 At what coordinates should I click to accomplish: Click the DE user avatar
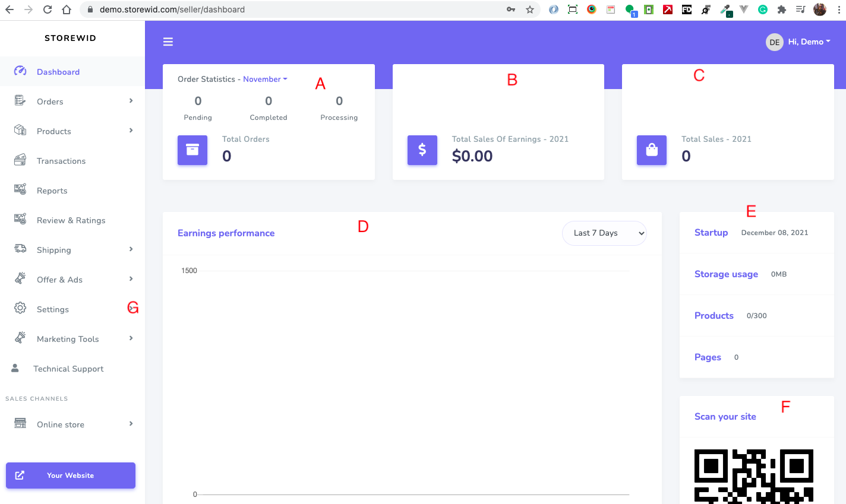coord(774,42)
